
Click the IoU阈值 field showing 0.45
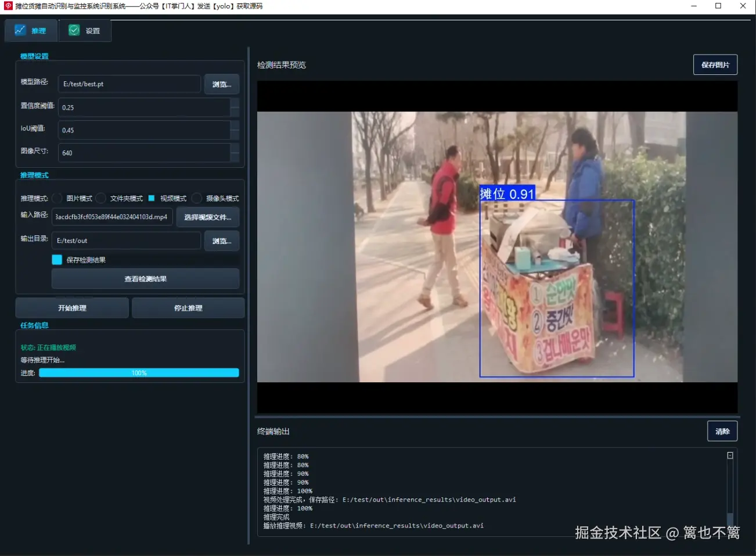[144, 130]
